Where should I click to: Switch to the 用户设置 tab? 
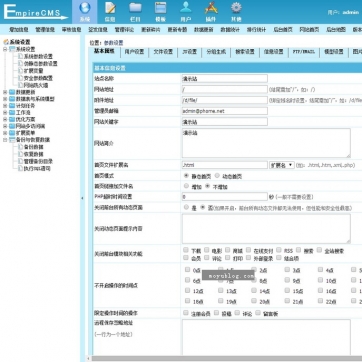(134, 52)
